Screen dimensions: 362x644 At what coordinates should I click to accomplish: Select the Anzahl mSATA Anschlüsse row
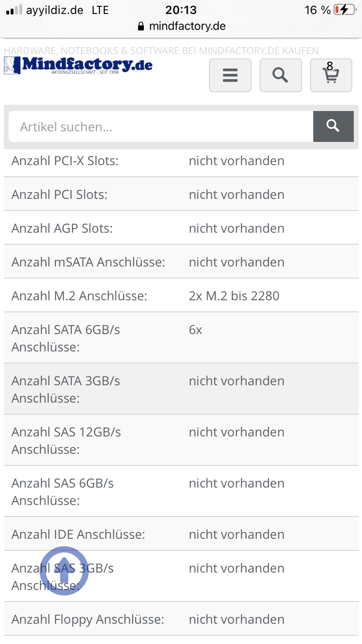click(x=181, y=262)
